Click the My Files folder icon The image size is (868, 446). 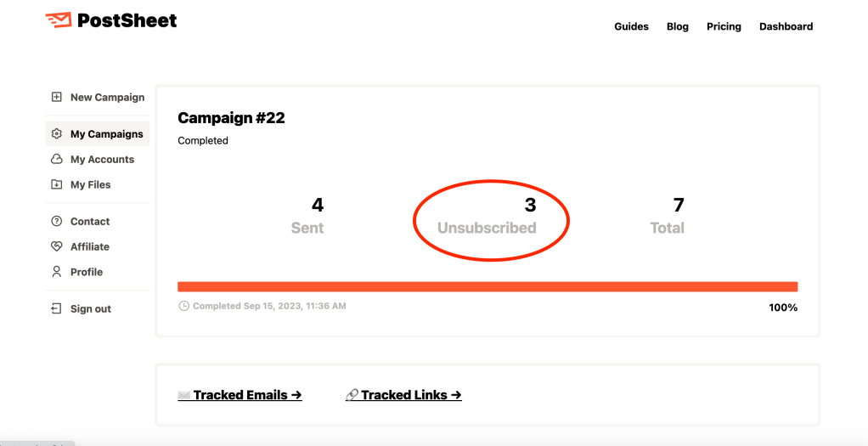57,185
